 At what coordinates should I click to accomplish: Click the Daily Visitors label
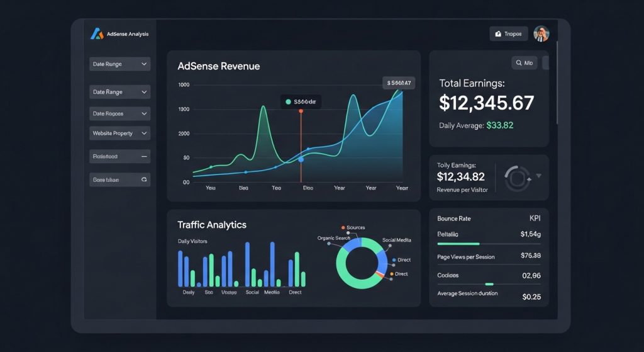click(x=192, y=241)
